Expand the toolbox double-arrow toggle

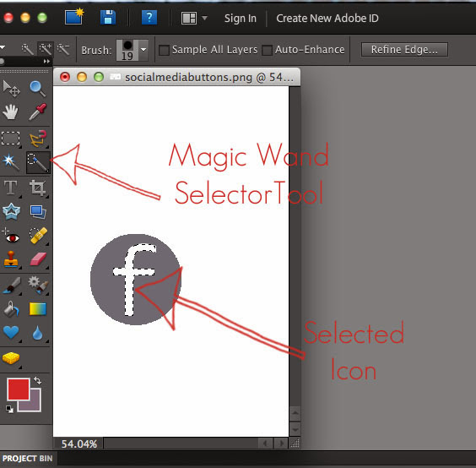coord(46,61)
